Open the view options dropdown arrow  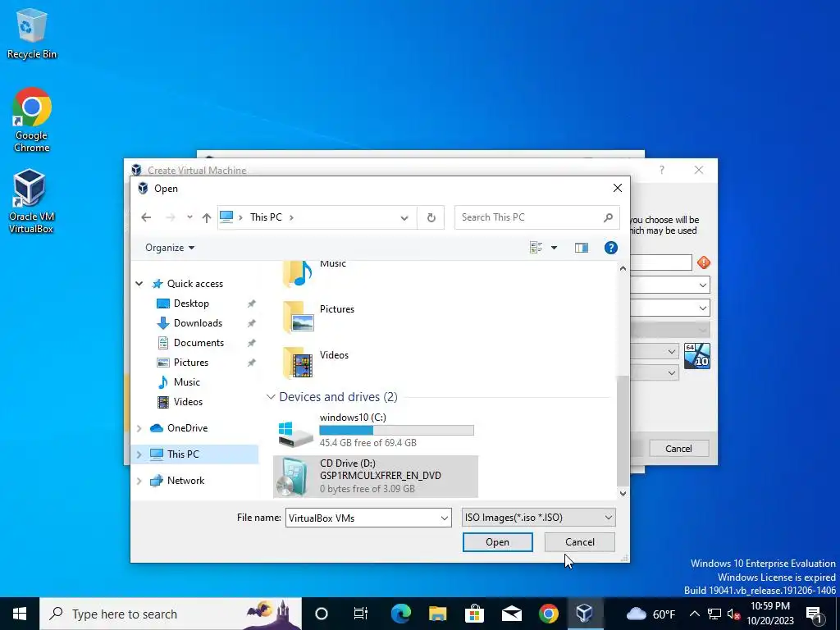coord(554,248)
